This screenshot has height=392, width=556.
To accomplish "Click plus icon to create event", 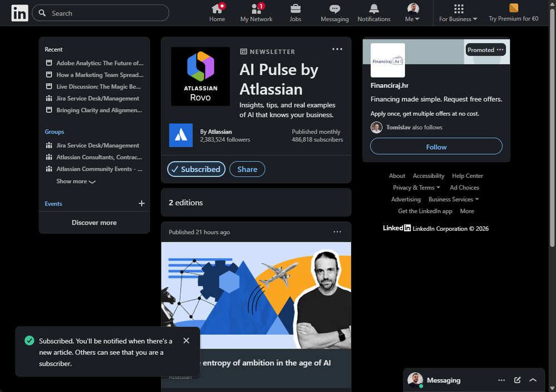I will [141, 204].
